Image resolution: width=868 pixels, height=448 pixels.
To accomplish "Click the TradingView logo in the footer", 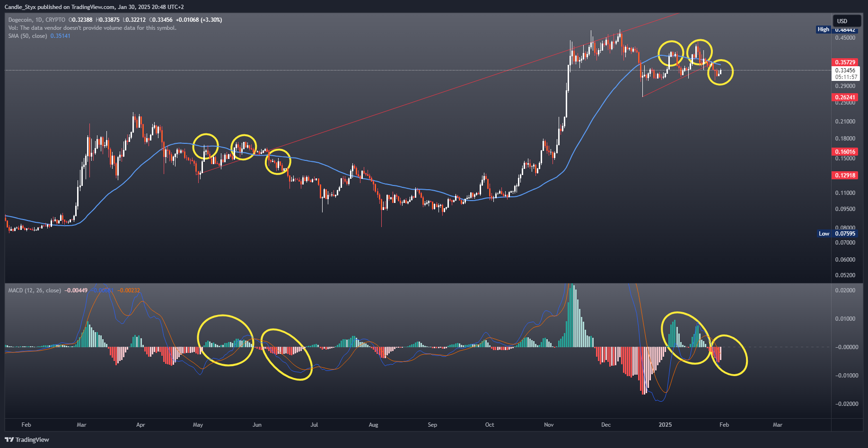I will [x=27, y=439].
